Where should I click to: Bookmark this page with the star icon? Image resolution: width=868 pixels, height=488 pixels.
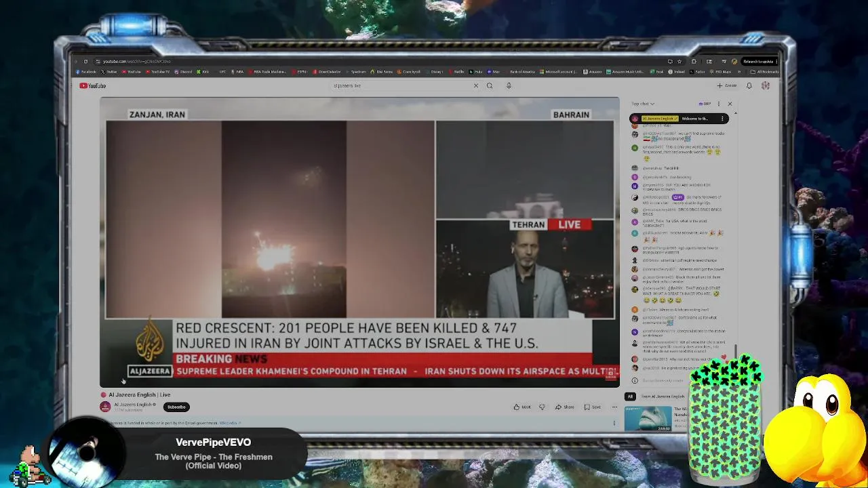point(679,62)
